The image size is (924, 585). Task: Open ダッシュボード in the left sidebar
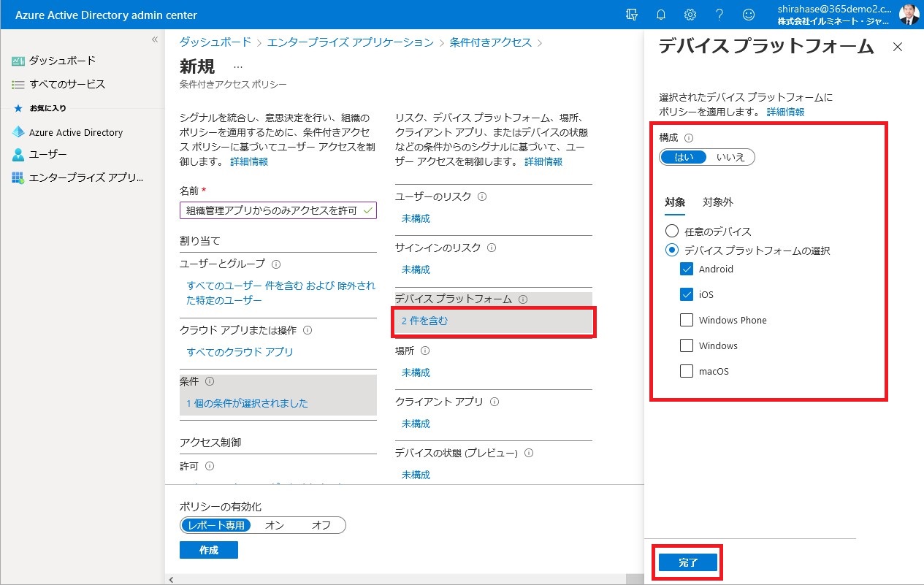pos(62,61)
